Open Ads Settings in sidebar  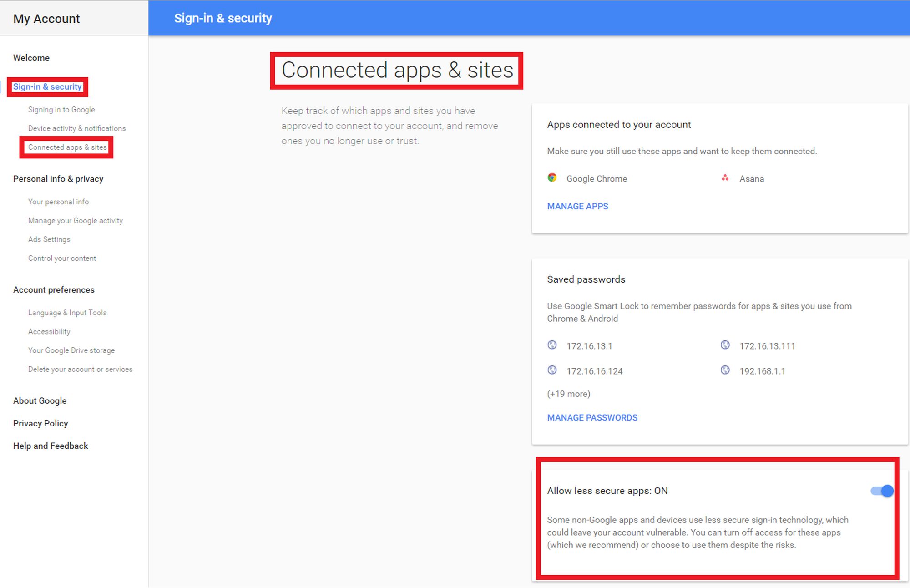point(49,239)
